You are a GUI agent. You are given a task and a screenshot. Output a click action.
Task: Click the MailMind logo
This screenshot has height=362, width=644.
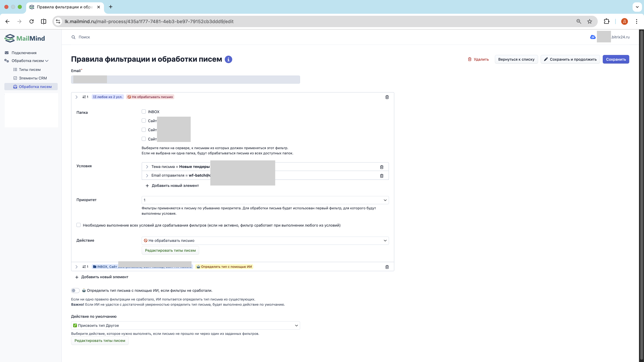[x=25, y=38]
